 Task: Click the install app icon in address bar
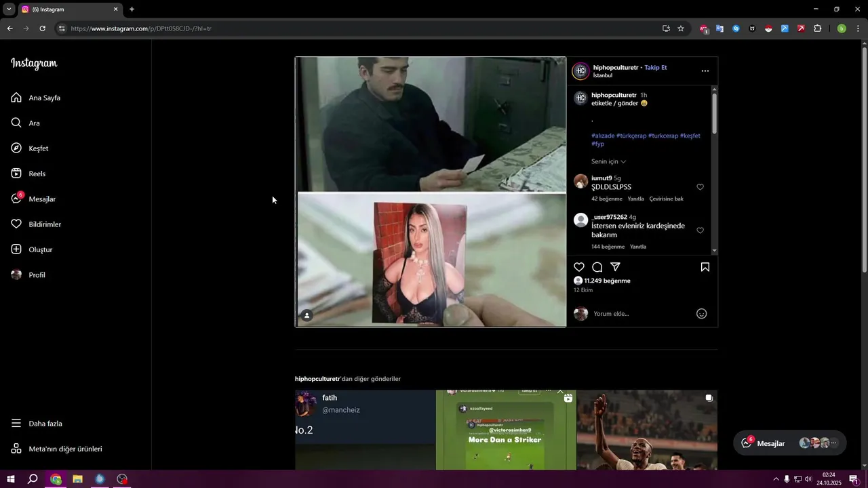pos(667,28)
